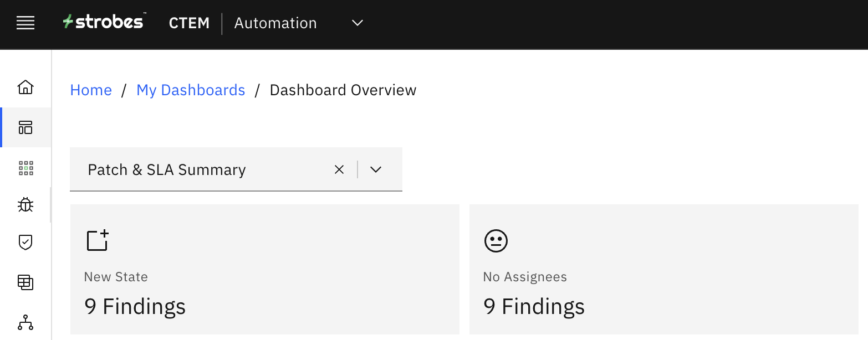Select the Automation header label
Image resolution: width=868 pixels, height=340 pixels.
coord(275,23)
